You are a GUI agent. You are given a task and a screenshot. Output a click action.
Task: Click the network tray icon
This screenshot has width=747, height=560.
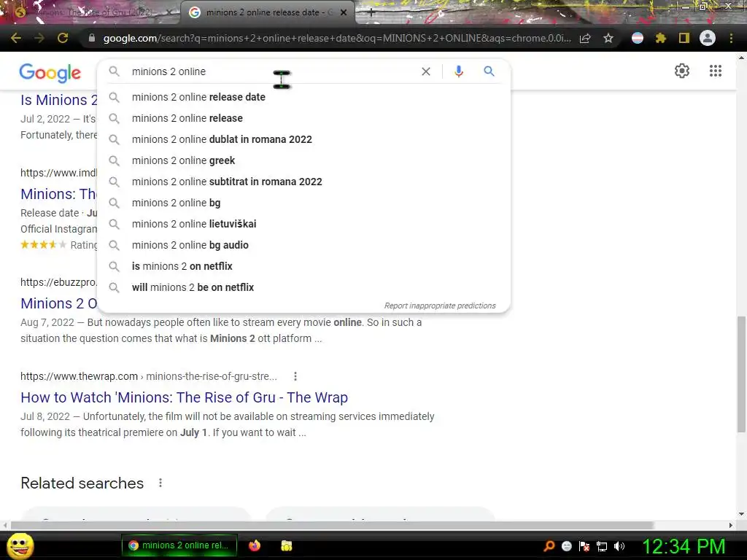602,546
